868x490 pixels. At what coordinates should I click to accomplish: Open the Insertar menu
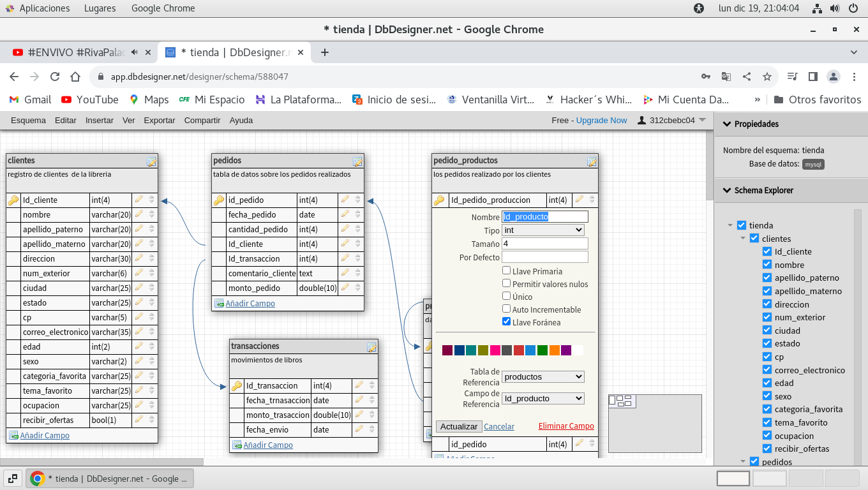pyautogui.click(x=100, y=120)
